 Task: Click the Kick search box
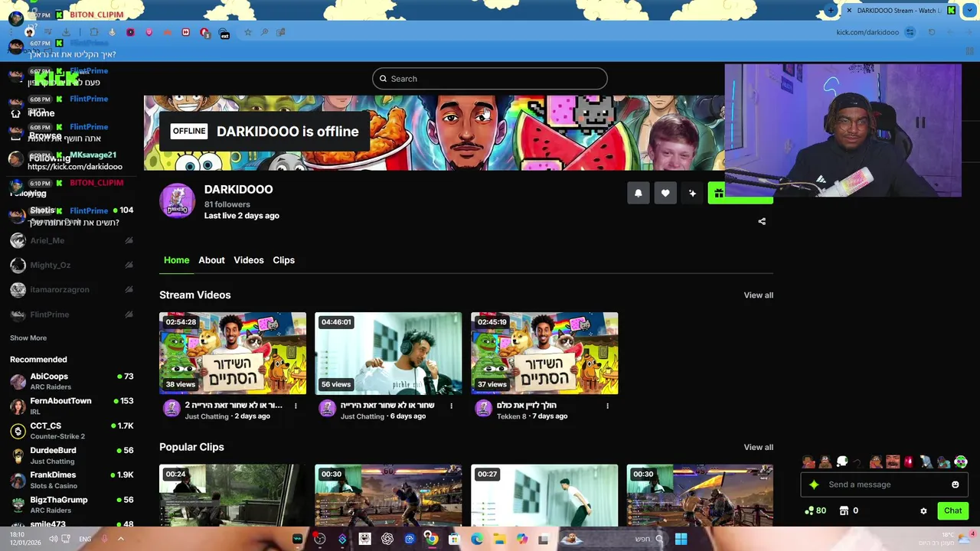(x=490, y=79)
